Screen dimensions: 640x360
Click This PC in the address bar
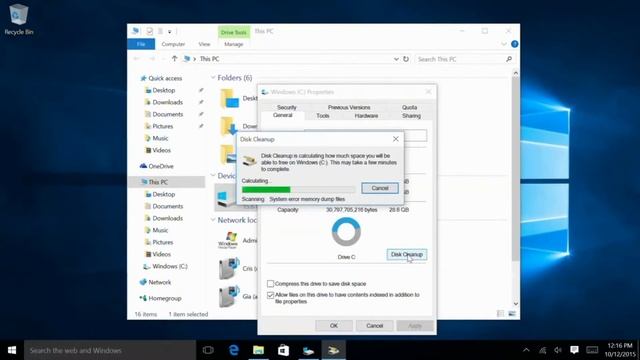[x=209, y=59]
